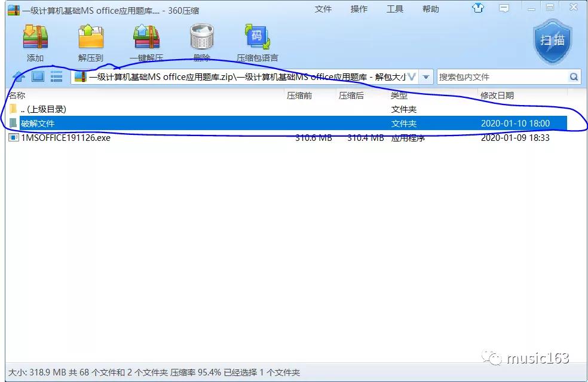Go up one level with the arrow icon
588x382 pixels.
(19, 77)
